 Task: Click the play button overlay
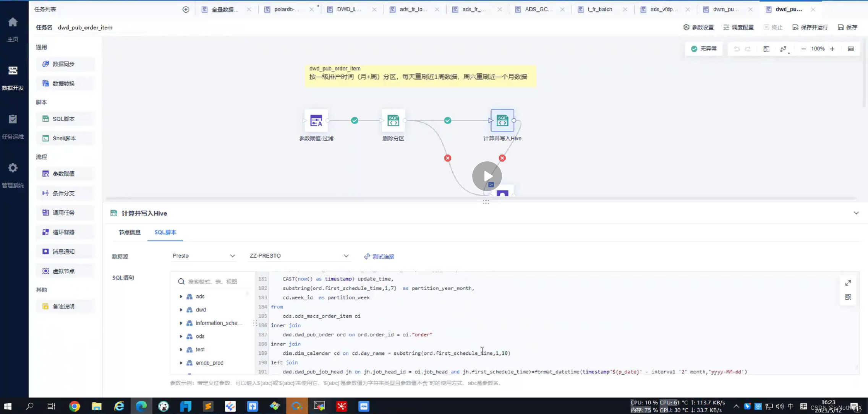tap(487, 176)
